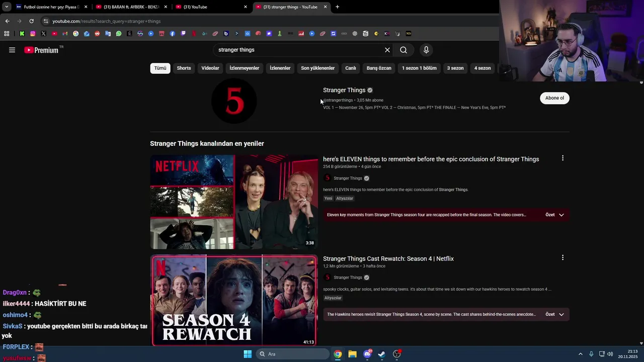Open the Facebook bookmark icon
Viewport: 644px width, 362px height.
click(x=173, y=34)
